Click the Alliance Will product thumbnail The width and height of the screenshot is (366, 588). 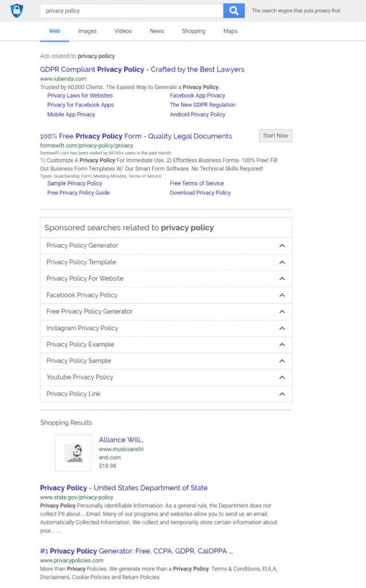(73, 452)
